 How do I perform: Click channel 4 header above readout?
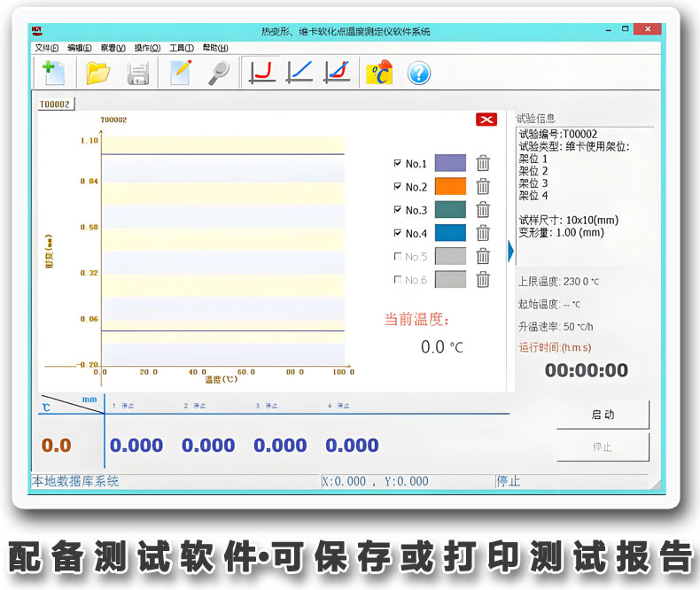pos(338,406)
